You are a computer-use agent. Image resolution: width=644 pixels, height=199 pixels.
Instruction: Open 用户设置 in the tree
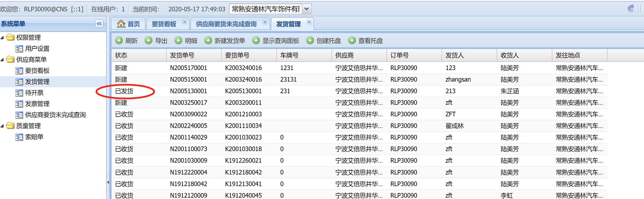(x=37, y=49)
